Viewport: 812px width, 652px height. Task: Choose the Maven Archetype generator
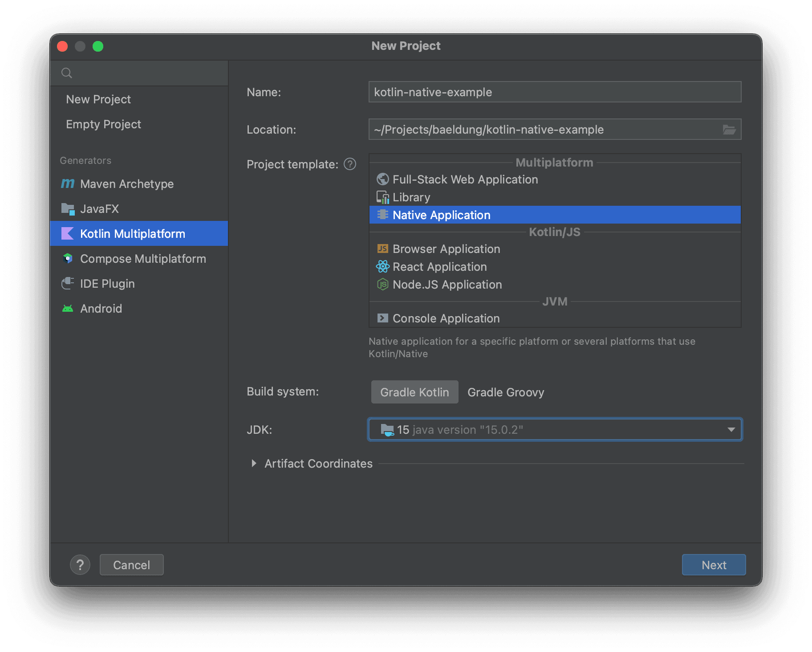139,183
